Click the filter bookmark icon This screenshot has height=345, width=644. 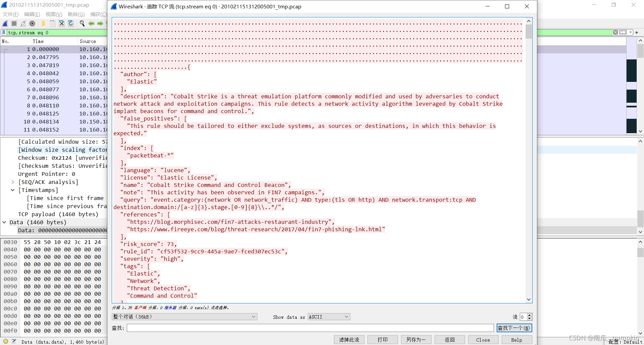click(4, 33)
